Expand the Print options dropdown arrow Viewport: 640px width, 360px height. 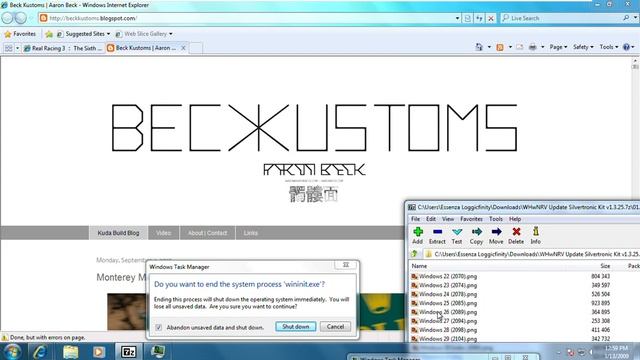[x=542, y=47]
